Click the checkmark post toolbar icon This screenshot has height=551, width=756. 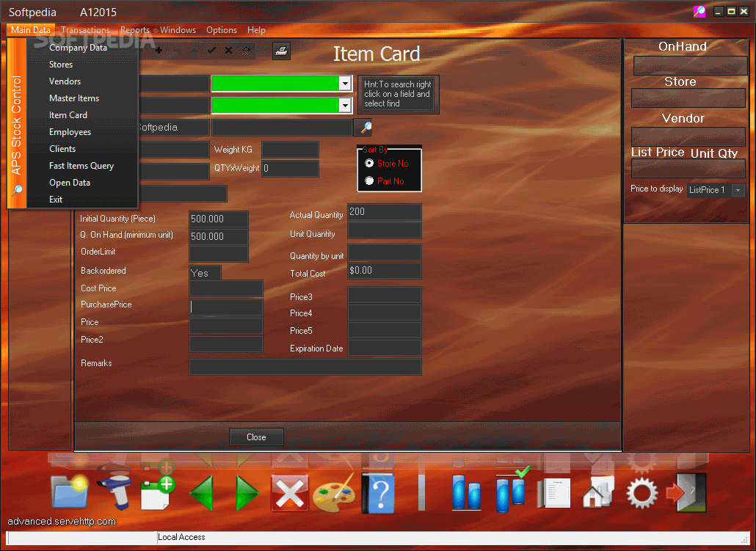tap(211, 50)
